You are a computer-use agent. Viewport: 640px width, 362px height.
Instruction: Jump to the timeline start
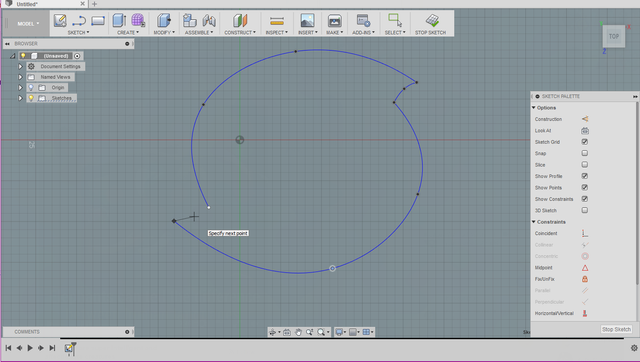point(8,348)
